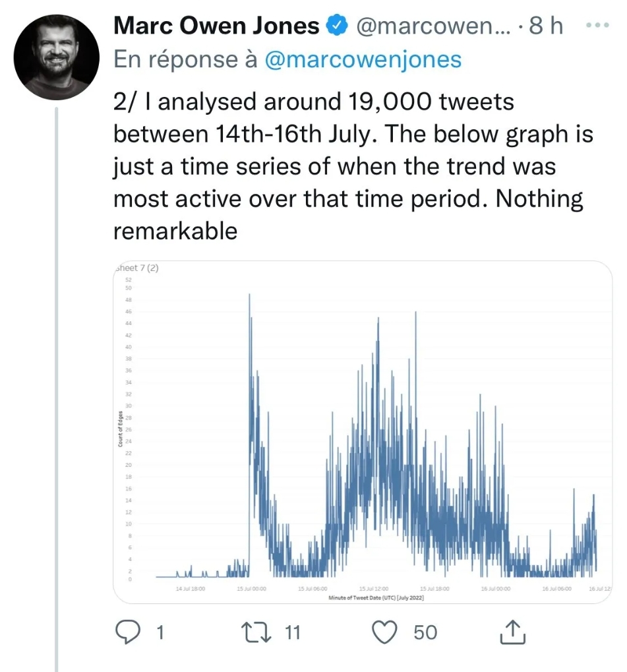Click the retweet count 11
This screenshot has width=627, height=672.
(x=292, y=633)
